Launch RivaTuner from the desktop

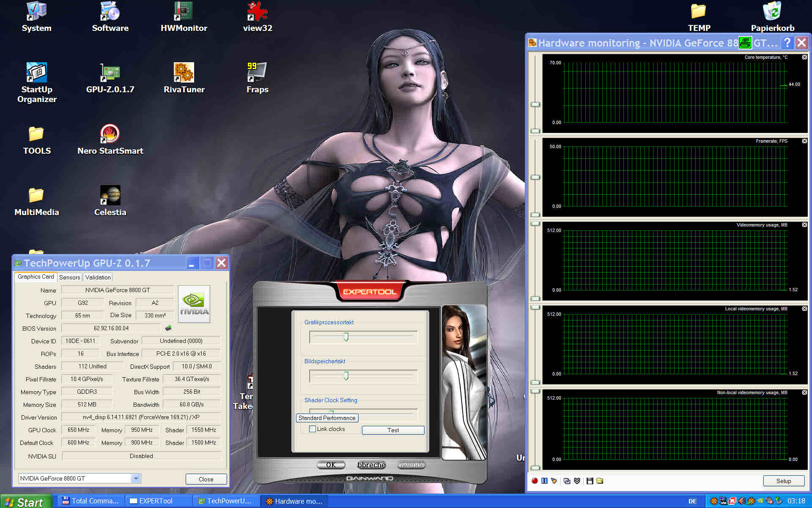tap(184, 78)
